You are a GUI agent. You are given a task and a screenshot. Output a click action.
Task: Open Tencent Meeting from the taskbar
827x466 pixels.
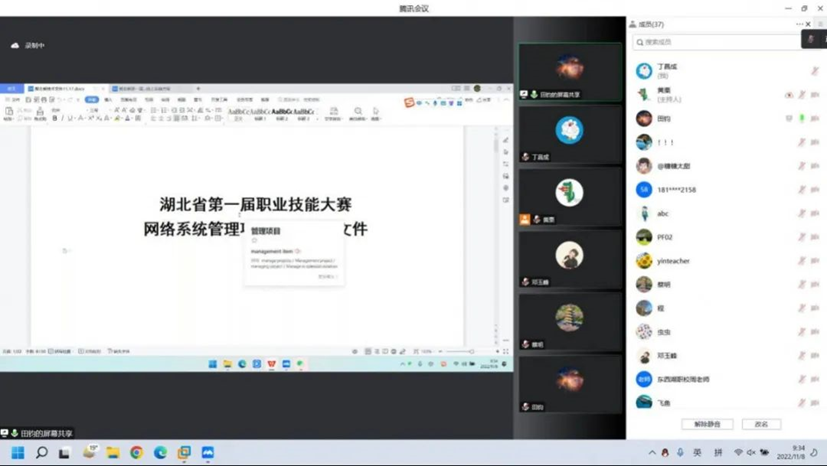click(x=208, y=453)
